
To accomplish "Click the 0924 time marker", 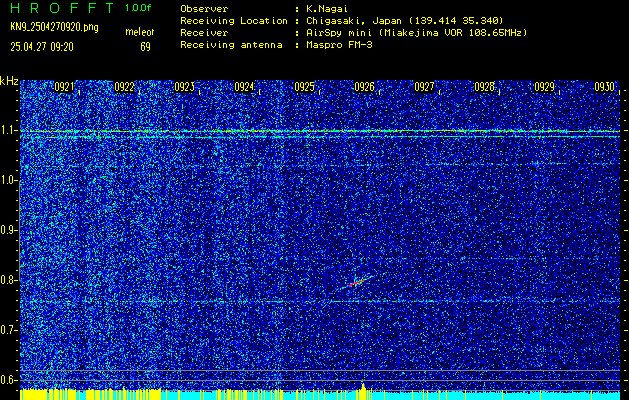I will tap(244, 87).
